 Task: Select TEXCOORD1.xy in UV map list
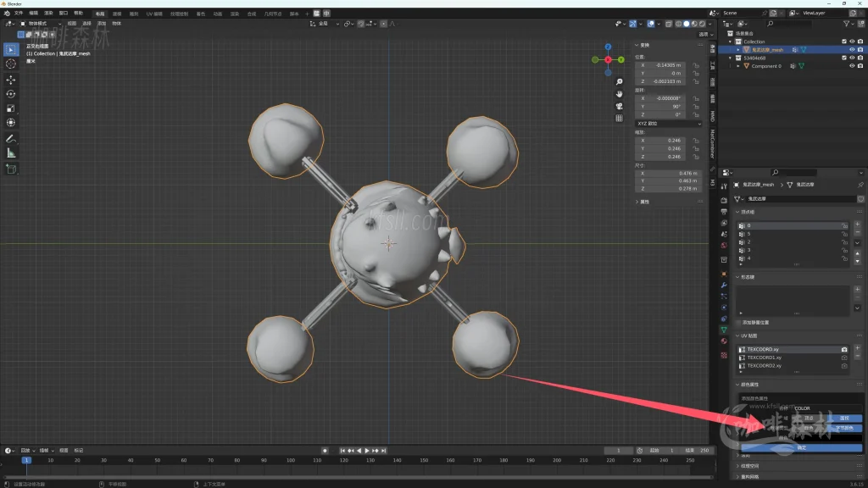pos(764,358)
